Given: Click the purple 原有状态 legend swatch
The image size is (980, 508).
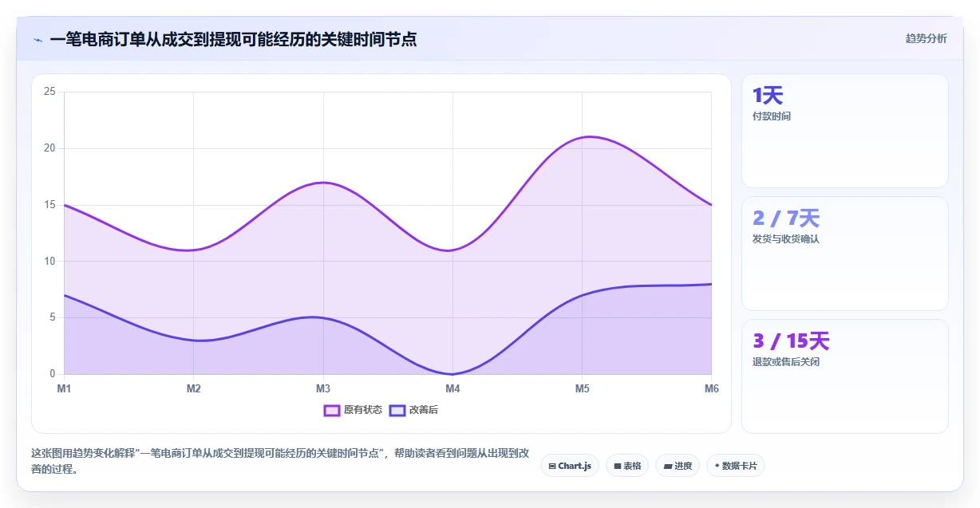Looking at the screenshot, I should click(x=332, y=410).
